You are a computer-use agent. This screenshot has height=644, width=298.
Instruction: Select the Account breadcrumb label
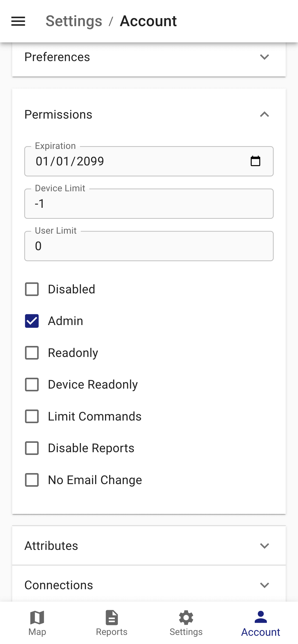pos(148,21)
